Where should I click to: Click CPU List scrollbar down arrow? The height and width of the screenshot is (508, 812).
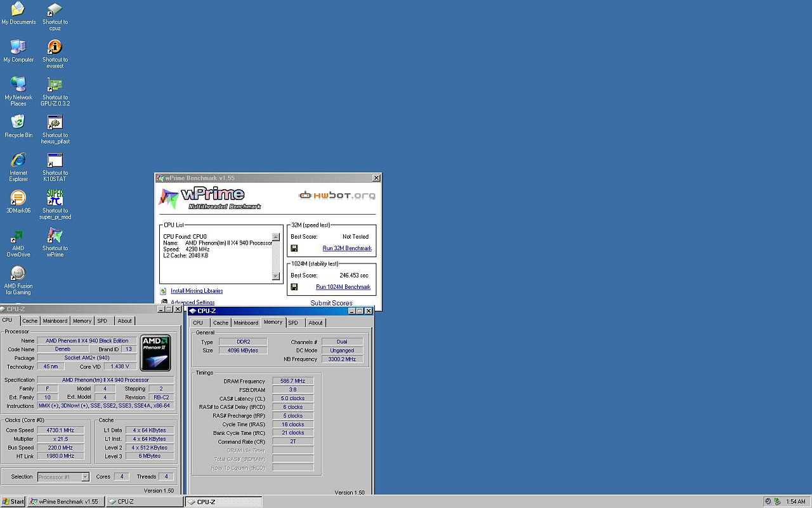pyautogui.click(x=276, y=276)
